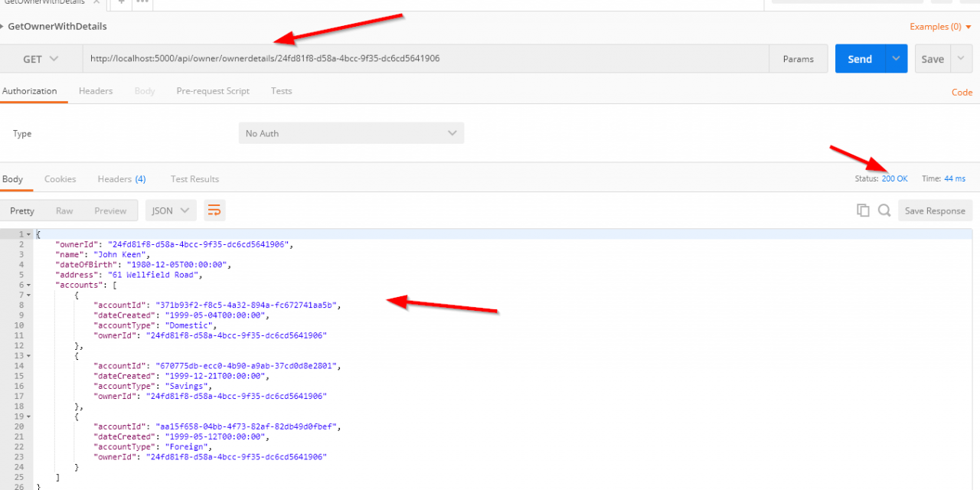The image size is (980, 490).
Task: Copy response body with the copy icon
Action: (x=863, y=211)
